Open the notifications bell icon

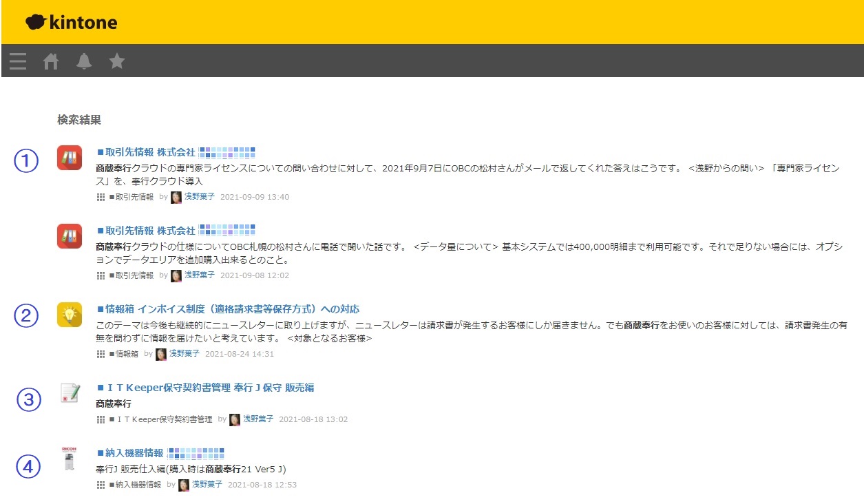pyautogui.click(x=84, y=62)
